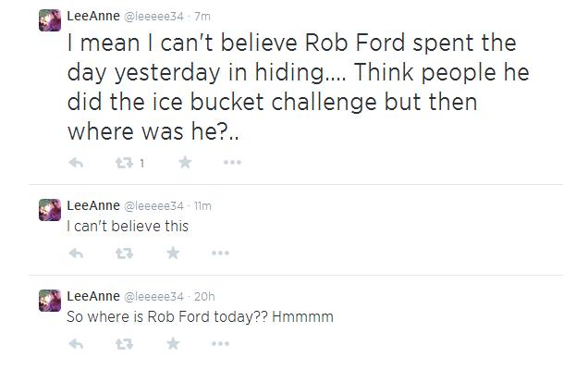Retweet the "I can't believe this" tweet

[123, 253]
